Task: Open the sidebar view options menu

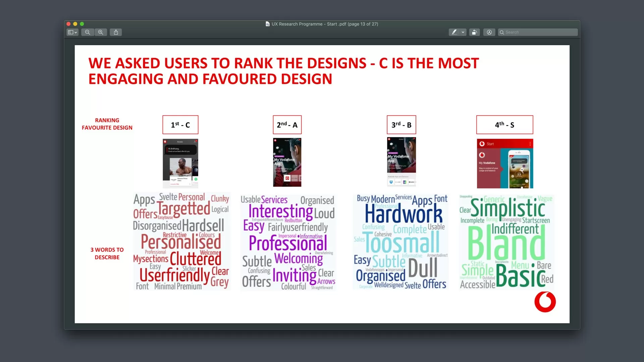Action: click(x=72, y=32)
